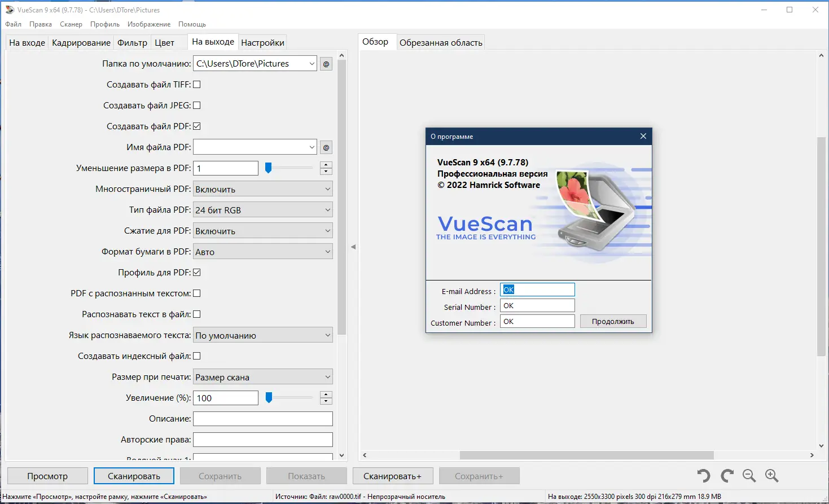The image size is (829, 504).
Task: Rotate the scan preview counterclockwise
Action: (703, 476)
